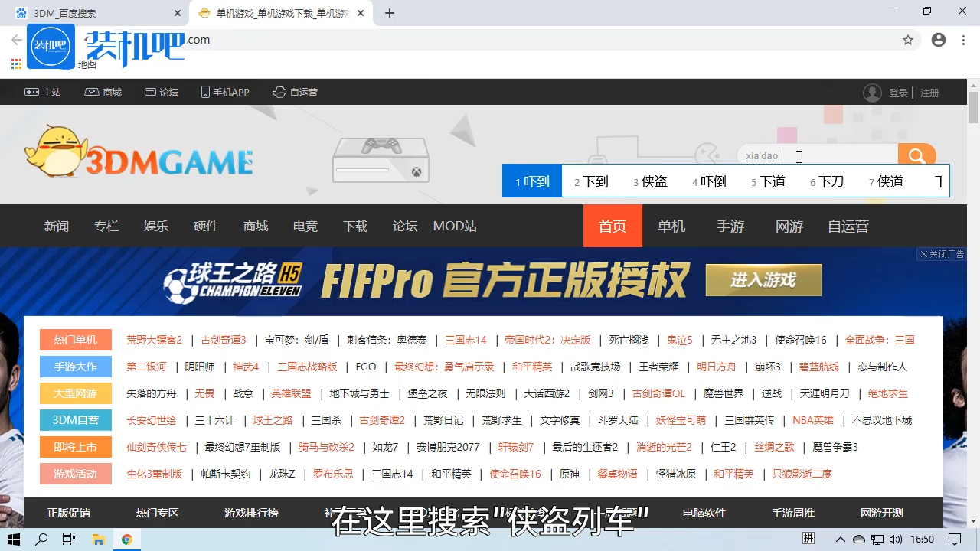Click the bookmark star in the address bar

[908, 39]
